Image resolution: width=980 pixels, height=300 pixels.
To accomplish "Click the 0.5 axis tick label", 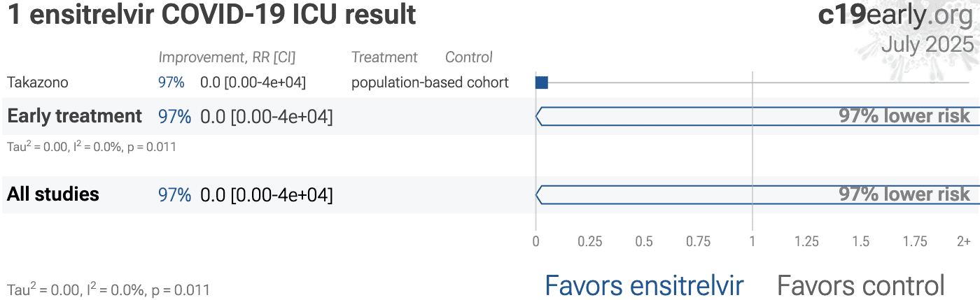I will click(x=644, y=242).
